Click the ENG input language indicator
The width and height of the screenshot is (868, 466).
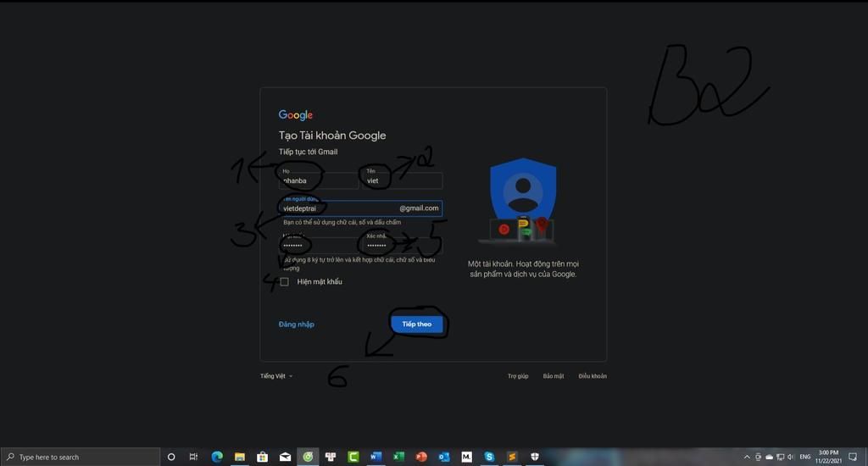805,457
